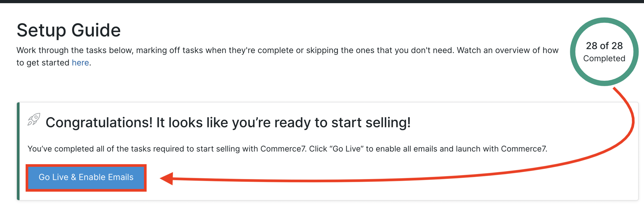This screenshot has height=208, width=644.
Task: Select the Setup Guide page title
Action: click(x=68, y=30)
